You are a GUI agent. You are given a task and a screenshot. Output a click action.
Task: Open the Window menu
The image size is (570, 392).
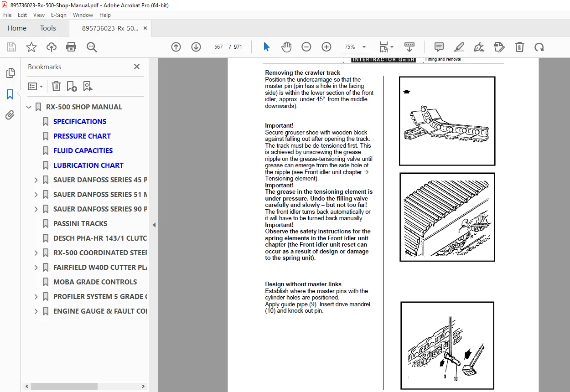coord(83,15)
